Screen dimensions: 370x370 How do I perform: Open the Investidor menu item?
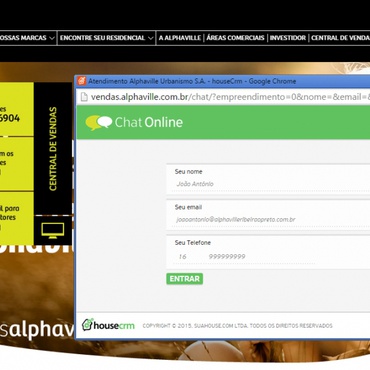click(x=288, y=38)
